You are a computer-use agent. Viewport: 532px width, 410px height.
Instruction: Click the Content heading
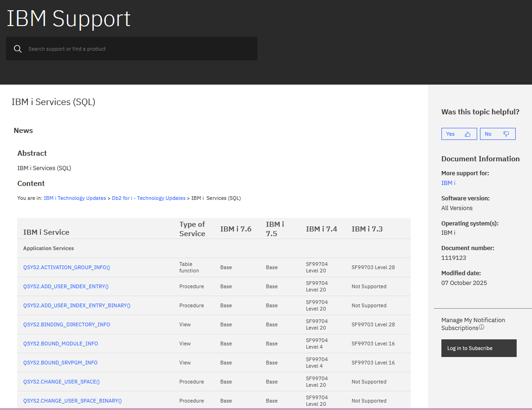pos(31,183)
